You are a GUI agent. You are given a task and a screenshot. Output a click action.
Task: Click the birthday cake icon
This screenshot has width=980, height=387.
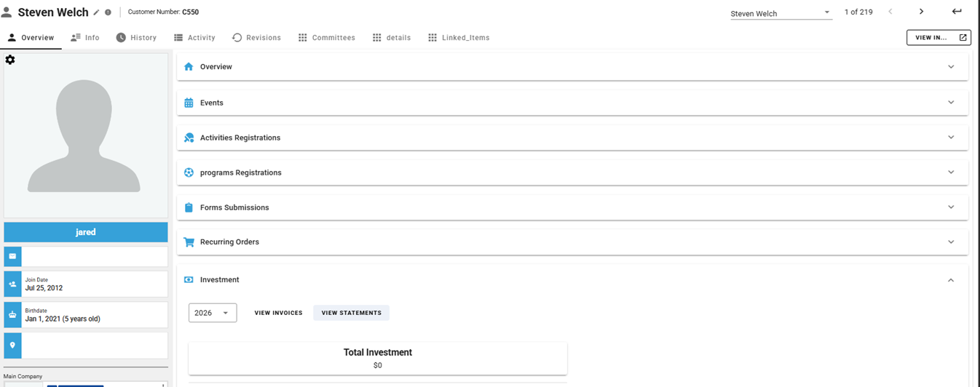click(x=12, y=315)
